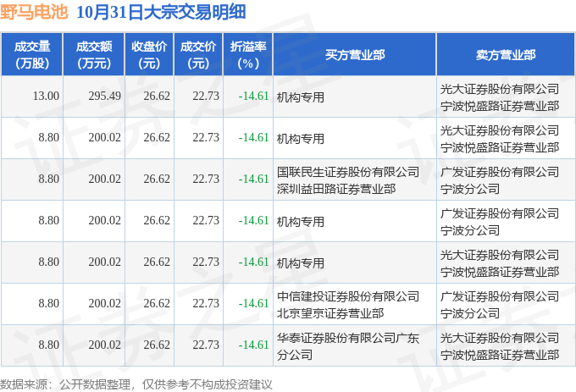Click '200.02' in the 中信建投证券 row
Viewport: 576px width, 392px height.
[x=104, y=304]
